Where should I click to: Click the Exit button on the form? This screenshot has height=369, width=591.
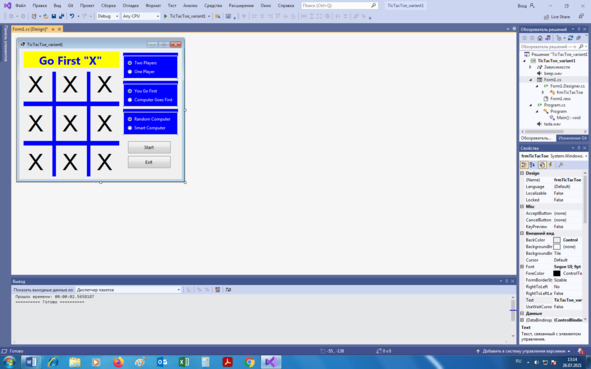149,162
